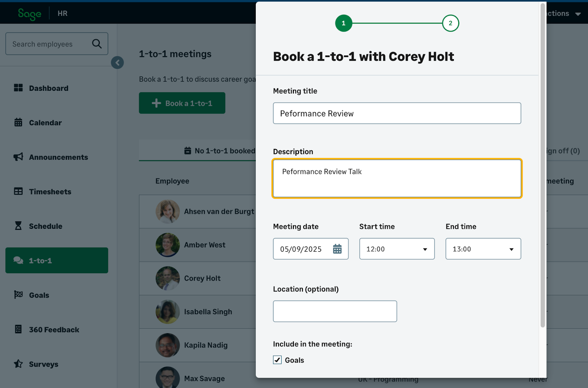Select the 1-to-1 sidebar item
Screen dimensions: 588x388
tap(57, 260)
